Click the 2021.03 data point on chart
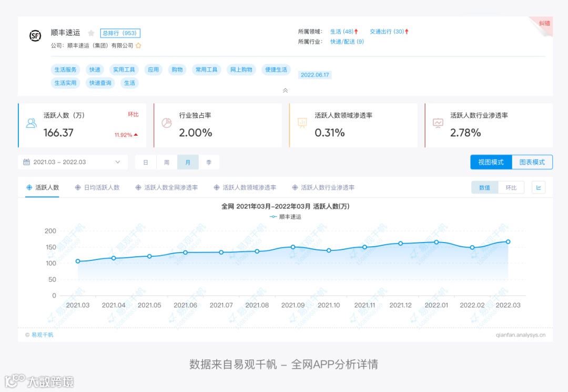The image size is (568, 392). tap(78, 261)
